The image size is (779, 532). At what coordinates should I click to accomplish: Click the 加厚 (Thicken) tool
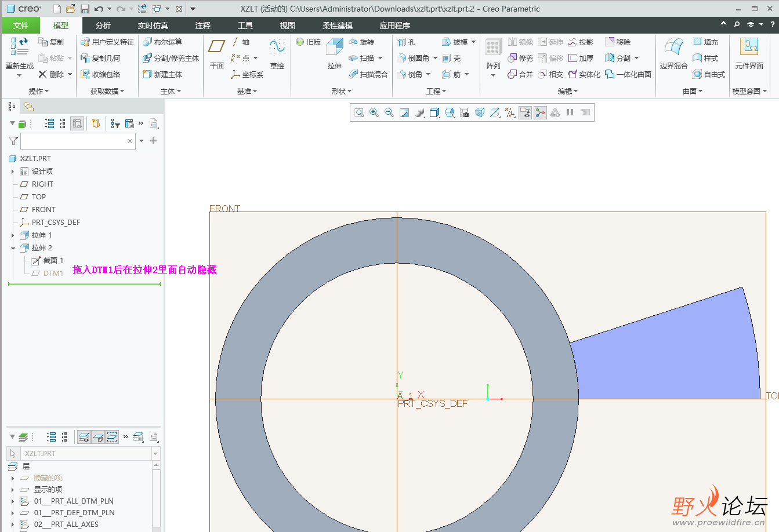[581, 58]
